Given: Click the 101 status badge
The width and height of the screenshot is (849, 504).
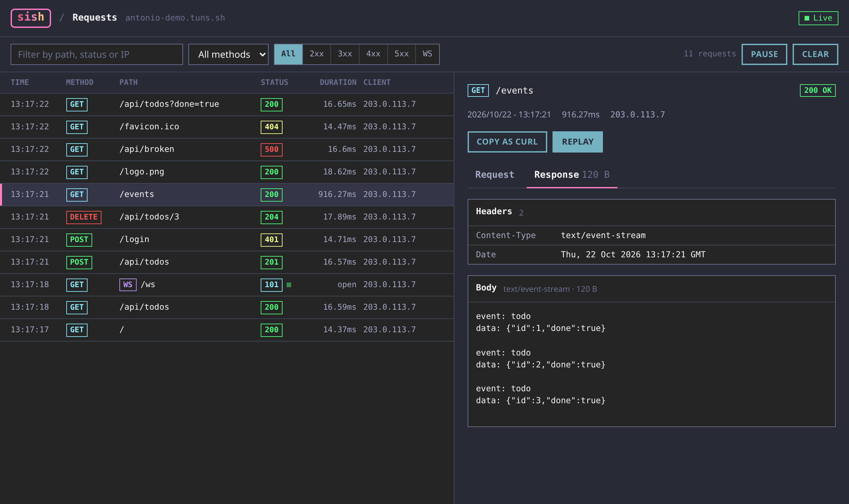Looking at the screenshot, I should coord(272,285).
